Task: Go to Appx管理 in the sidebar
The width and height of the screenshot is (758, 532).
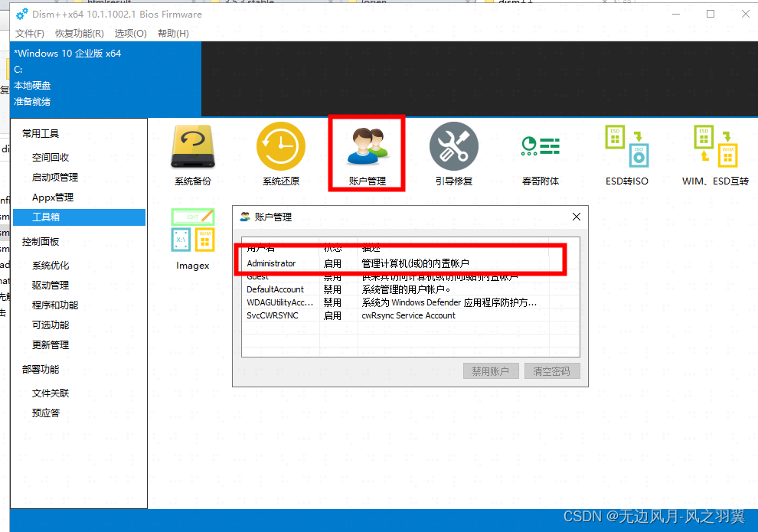Action: 53,197
